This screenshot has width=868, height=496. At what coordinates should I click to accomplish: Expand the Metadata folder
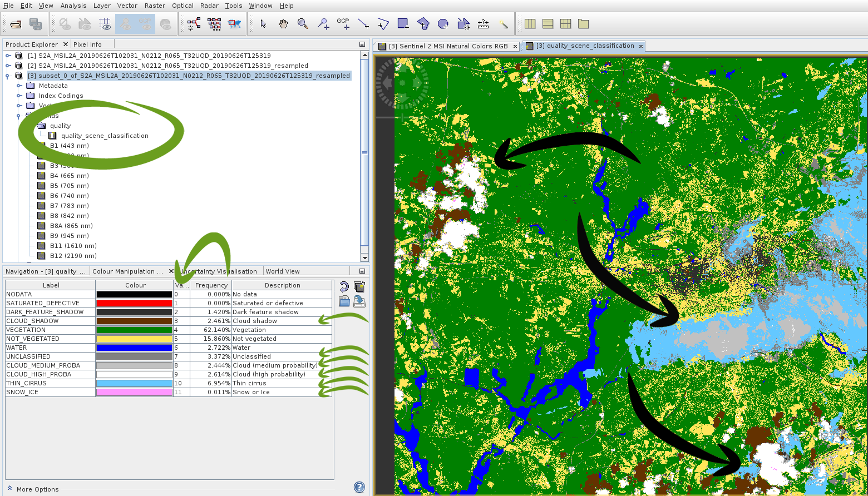[19, 86]
